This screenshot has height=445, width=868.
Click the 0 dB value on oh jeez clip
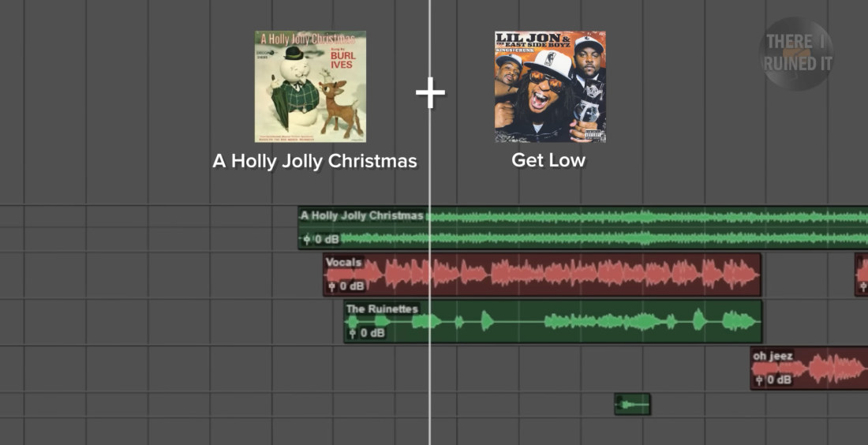tap(780, 380)
